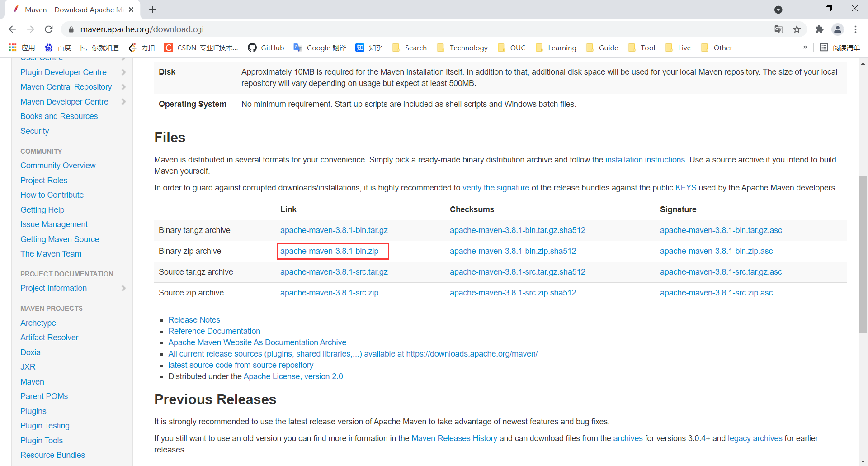Open the Release Notes link
Screen dimensions: 868x466
[194, 320]
